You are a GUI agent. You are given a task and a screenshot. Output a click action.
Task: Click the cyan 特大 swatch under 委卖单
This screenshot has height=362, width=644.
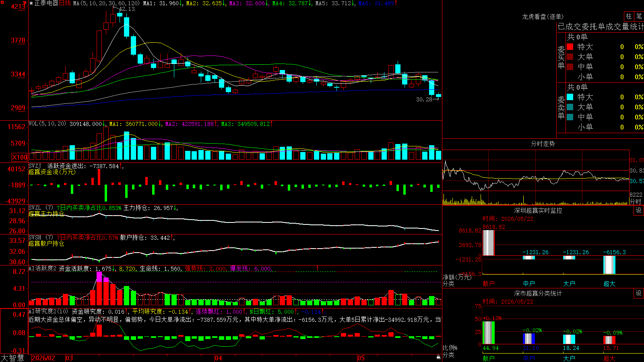coord(570,97)
